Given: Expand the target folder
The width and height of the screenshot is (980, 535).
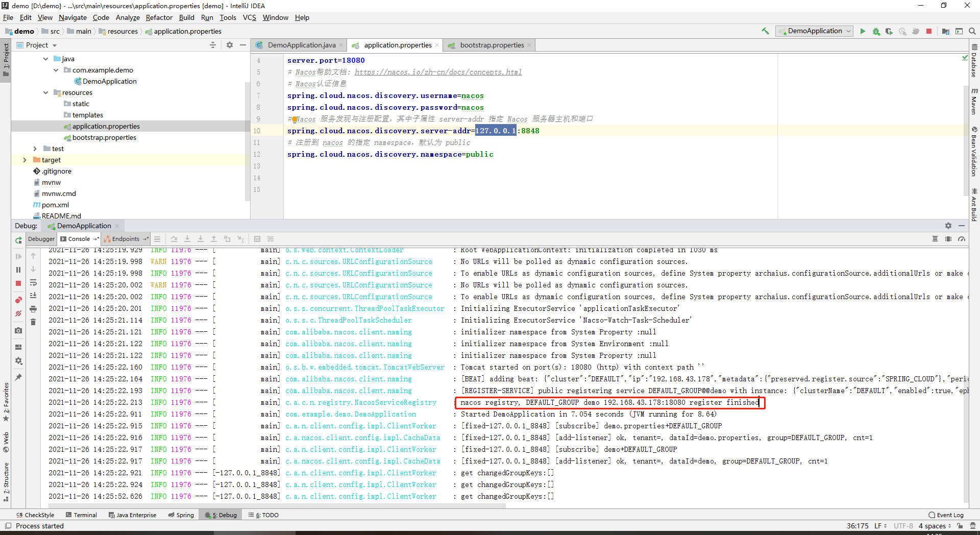Looking at the screenshot, I should [25, 160].
